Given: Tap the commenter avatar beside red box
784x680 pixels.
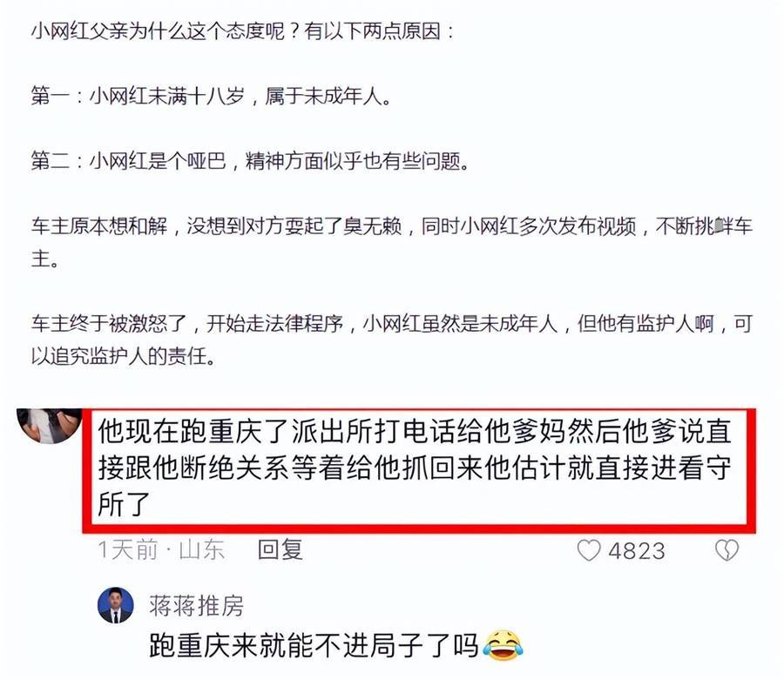Looking at the screenshot, I should (x=49, y=426).
